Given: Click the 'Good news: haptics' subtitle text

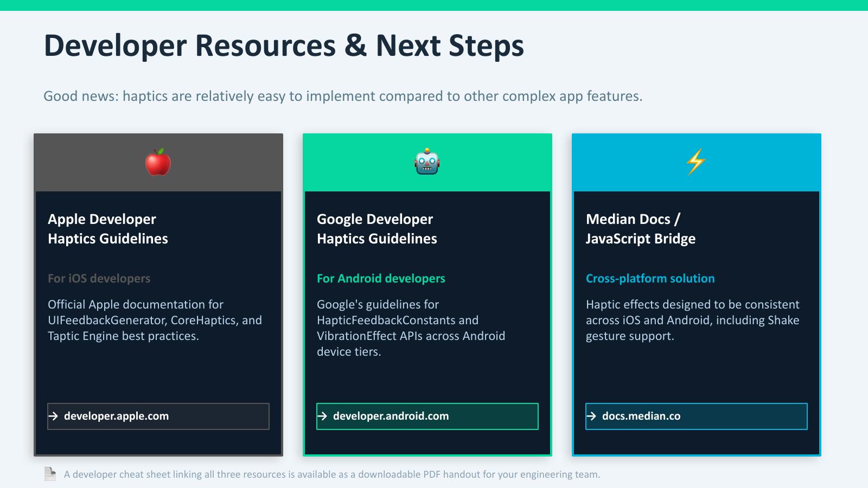Looking at the screenshot, I should [343, 96].
